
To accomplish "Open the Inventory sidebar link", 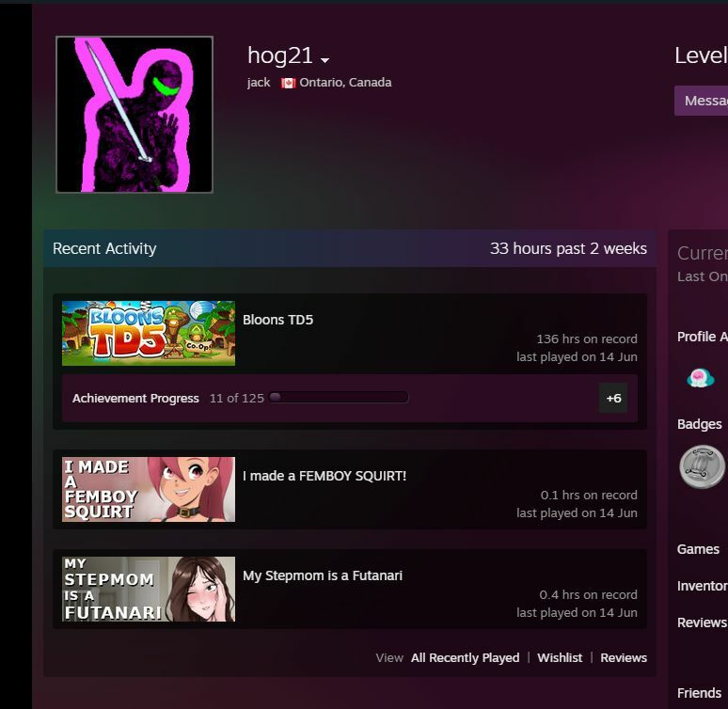I will point(702,586).
